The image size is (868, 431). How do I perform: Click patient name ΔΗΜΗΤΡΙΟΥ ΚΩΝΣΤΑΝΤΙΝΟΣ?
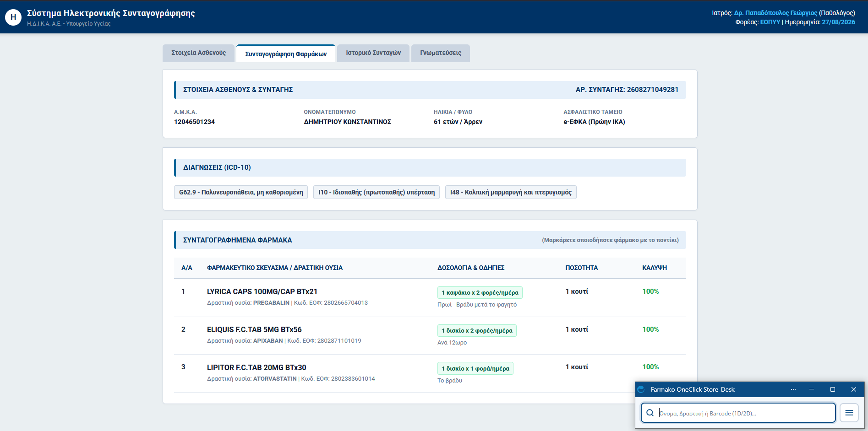[347, 122]
